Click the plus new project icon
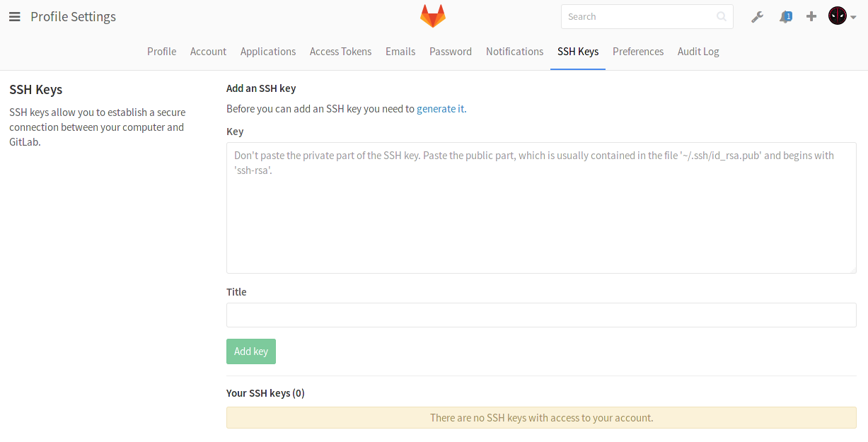 click(x=811, y=16)
